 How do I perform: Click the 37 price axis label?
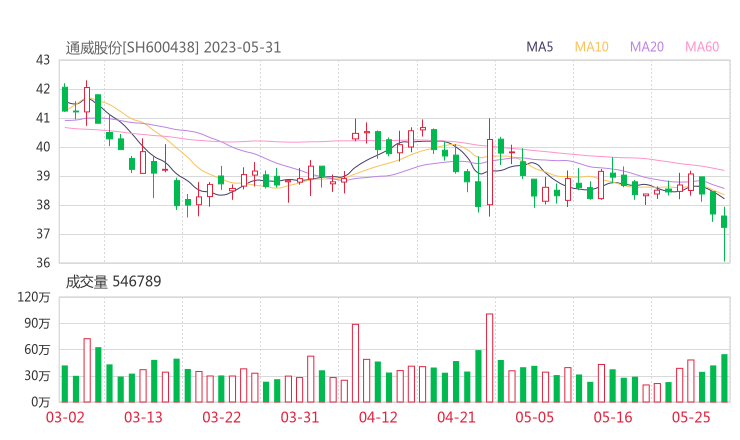[x=42, y=234]
